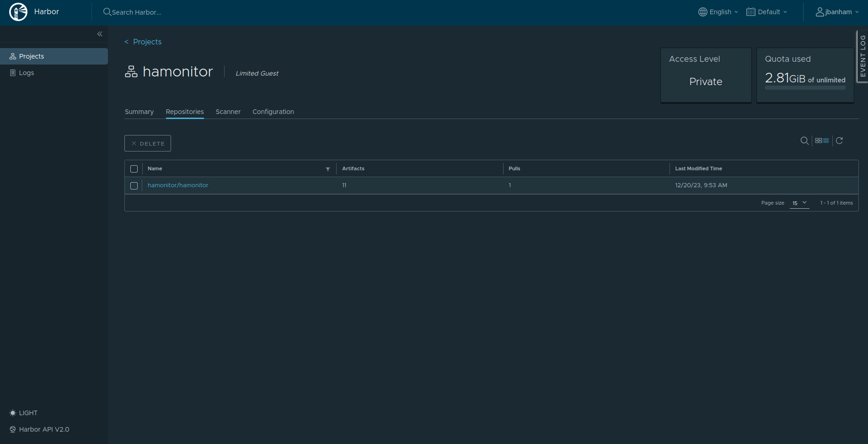This screenshot has height=444, width=868.
Task: Open the English language dropdown
Action: (x=718, y=12)
